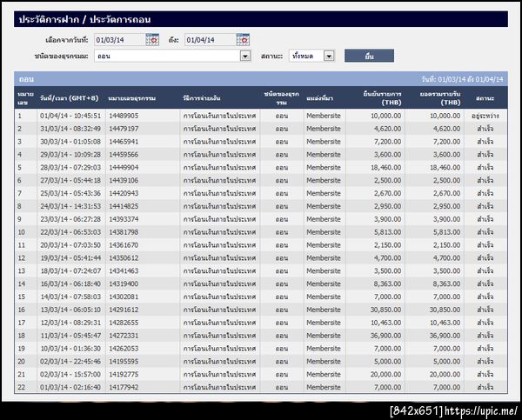Select transaction number 14282655
522x420 pixels.
[x=124, y=323]
